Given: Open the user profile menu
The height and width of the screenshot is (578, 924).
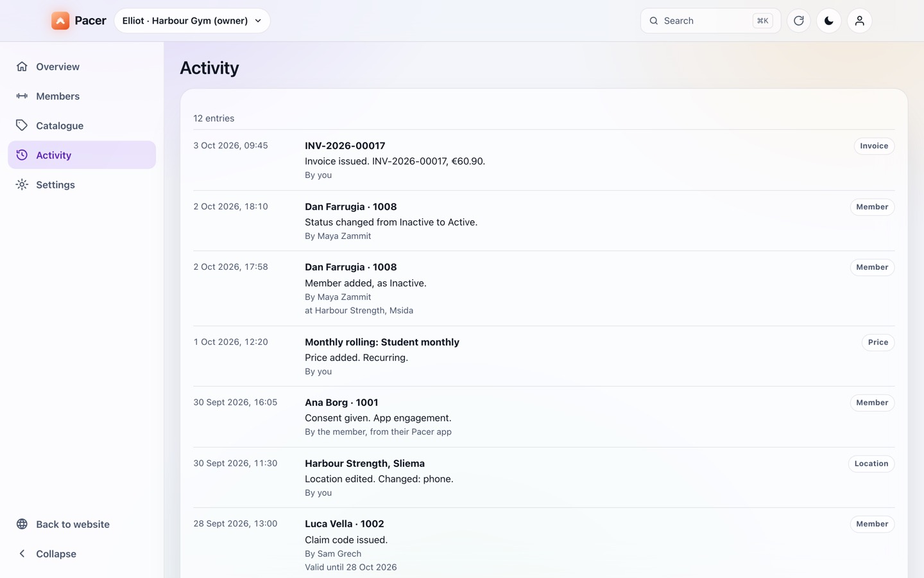Looking at the screenshot, I should (x=860, y=21).
